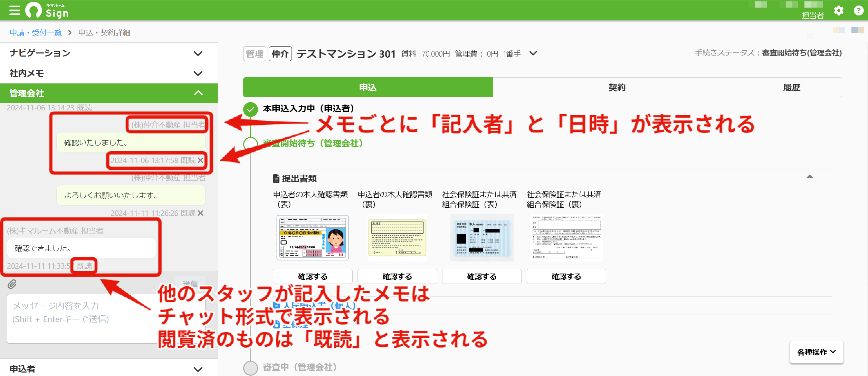Screen dimensions: 868x376
Task: Collapse the 管理会社 section
Action: click(x=109, y=93)
